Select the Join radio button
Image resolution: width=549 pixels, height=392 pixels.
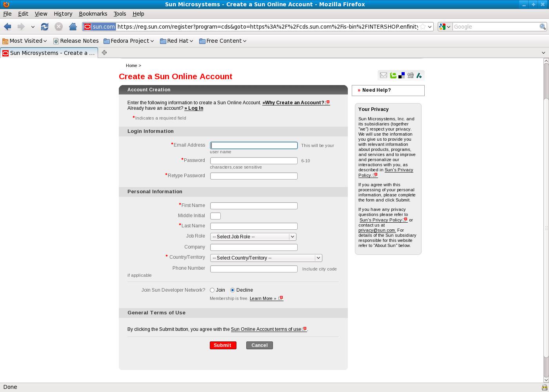[212, 290]
